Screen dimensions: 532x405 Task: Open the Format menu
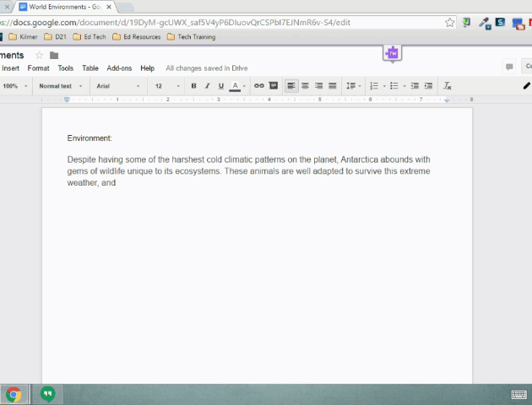(x=38, y=68)
